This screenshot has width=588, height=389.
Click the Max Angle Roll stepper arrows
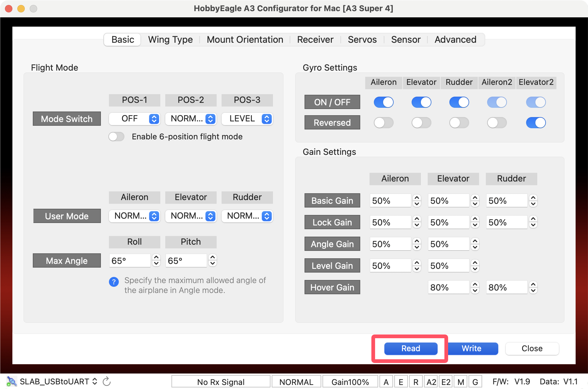[156, 260]
